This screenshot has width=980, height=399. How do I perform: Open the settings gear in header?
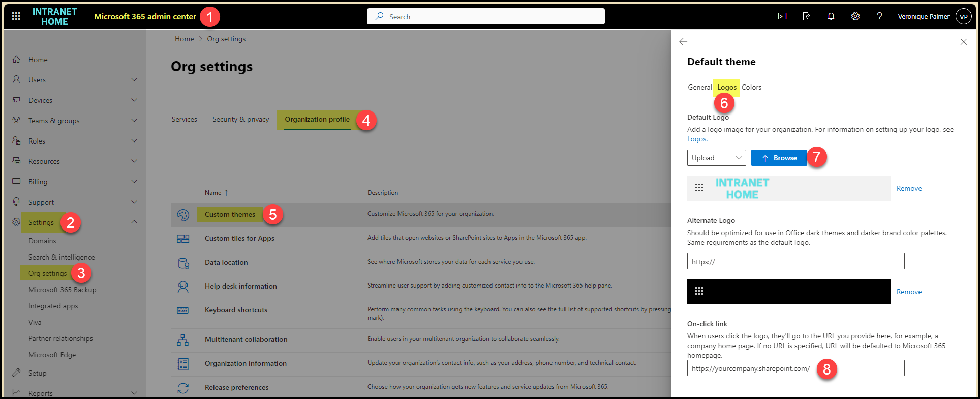point(855,16)
